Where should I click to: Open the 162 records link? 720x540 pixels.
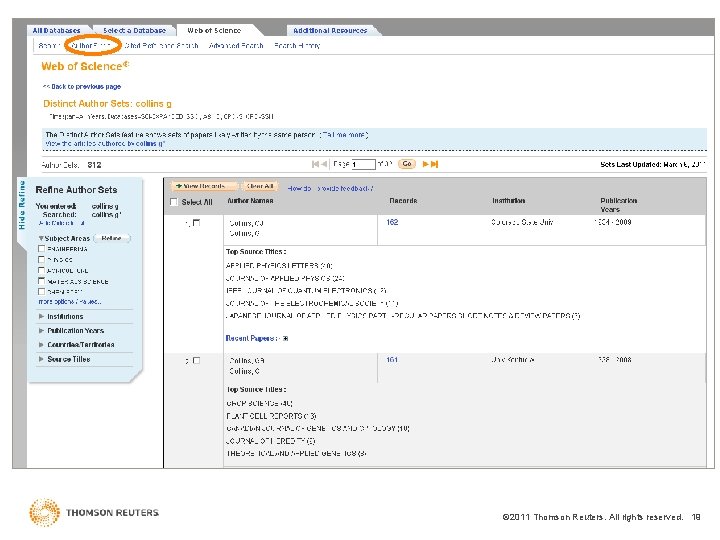[392, 222]
